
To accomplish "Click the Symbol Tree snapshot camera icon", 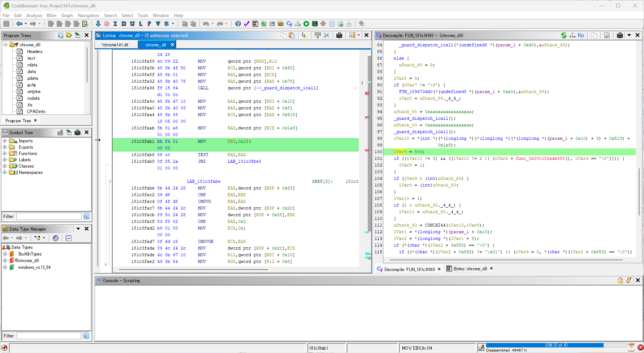I will (77, 132).
